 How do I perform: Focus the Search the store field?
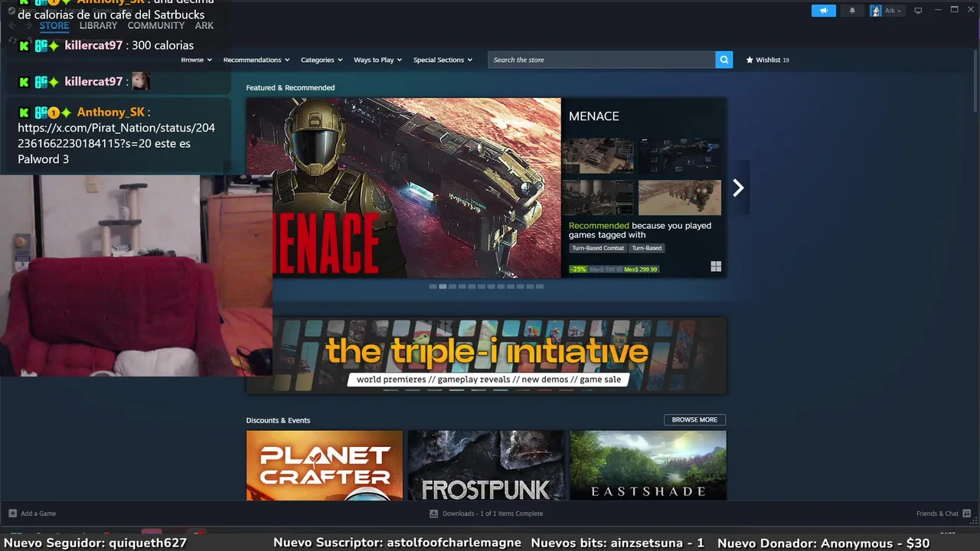click(x=601, y=60)
